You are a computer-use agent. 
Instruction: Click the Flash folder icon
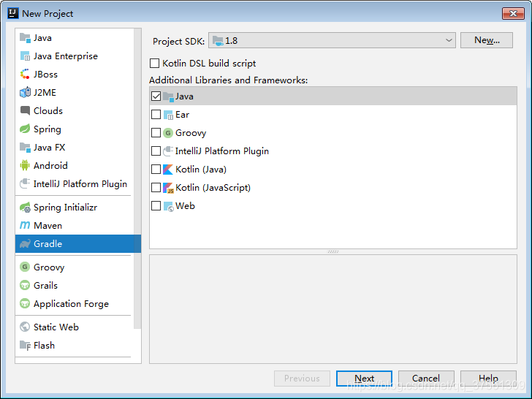click(25, 345)
